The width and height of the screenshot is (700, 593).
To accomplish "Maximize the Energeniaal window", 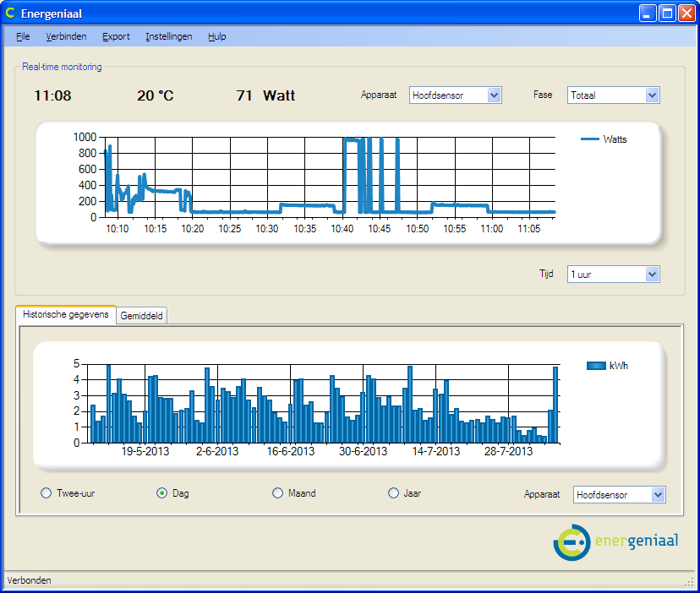I will click(x=667, y=14).
